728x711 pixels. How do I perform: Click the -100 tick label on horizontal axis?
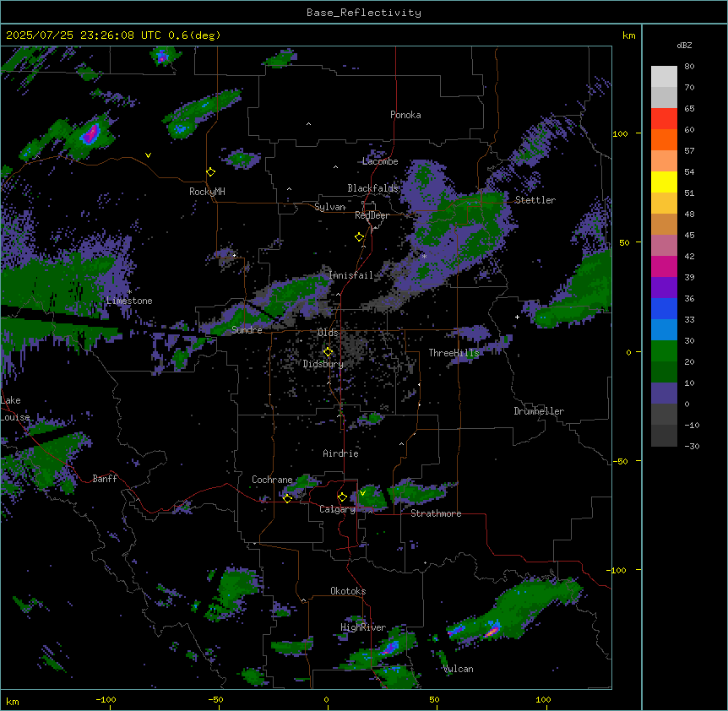click(106, 699)
